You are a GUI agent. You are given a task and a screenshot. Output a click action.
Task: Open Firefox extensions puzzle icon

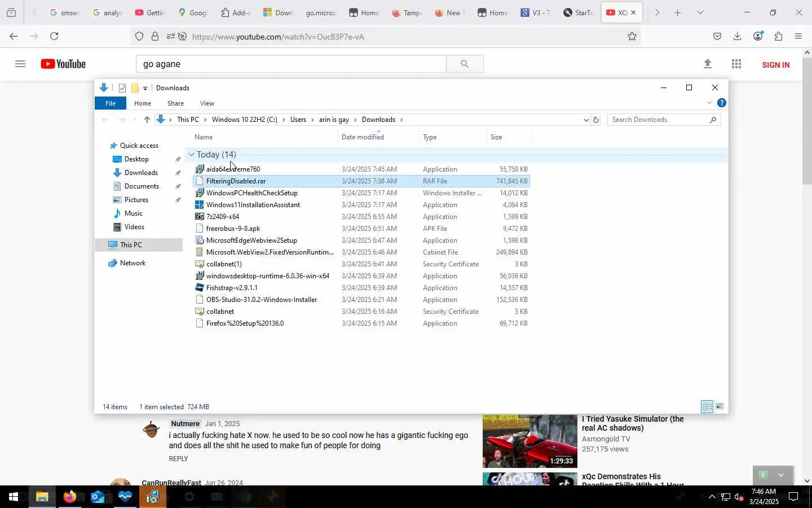778,36
